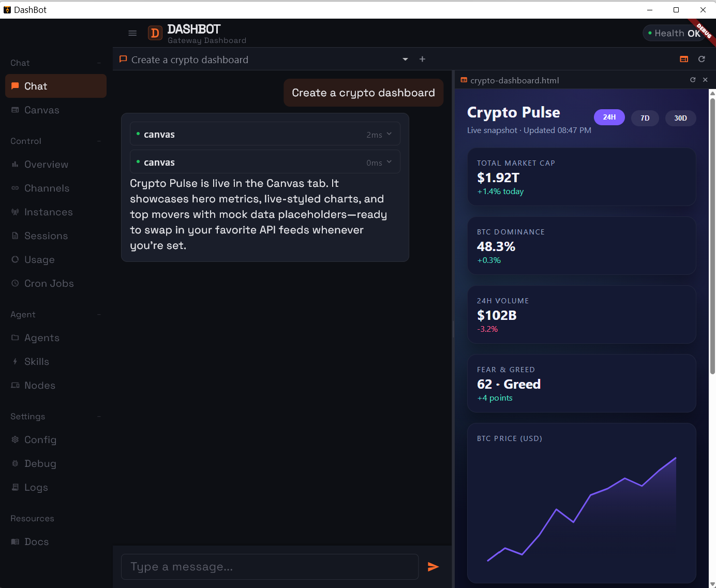This screenshot has width=716, height=588.
Task: Open Sessions in the Control section
Action: point(46,236)
